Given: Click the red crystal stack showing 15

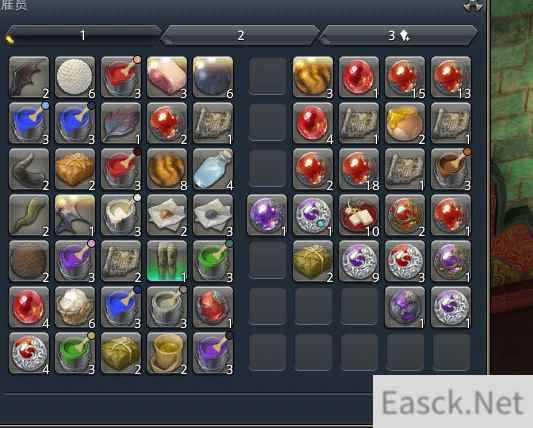Looking at the screenshot, I should [405, 77].
